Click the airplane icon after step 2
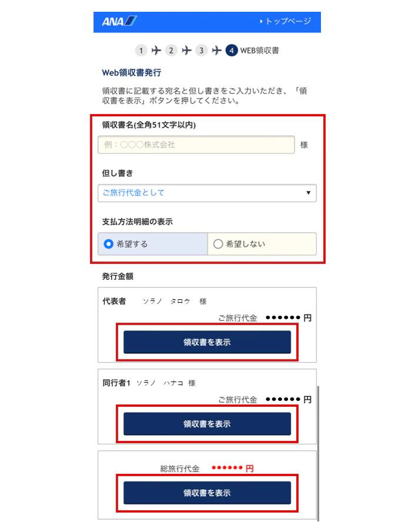Screen dimensions: 415x532 coord(186,51)
